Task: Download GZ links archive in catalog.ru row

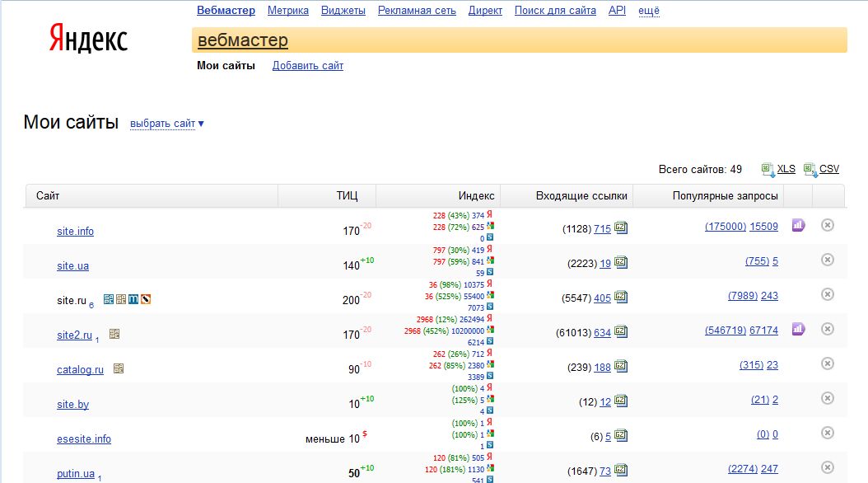Action: click(x=621, y=366)
